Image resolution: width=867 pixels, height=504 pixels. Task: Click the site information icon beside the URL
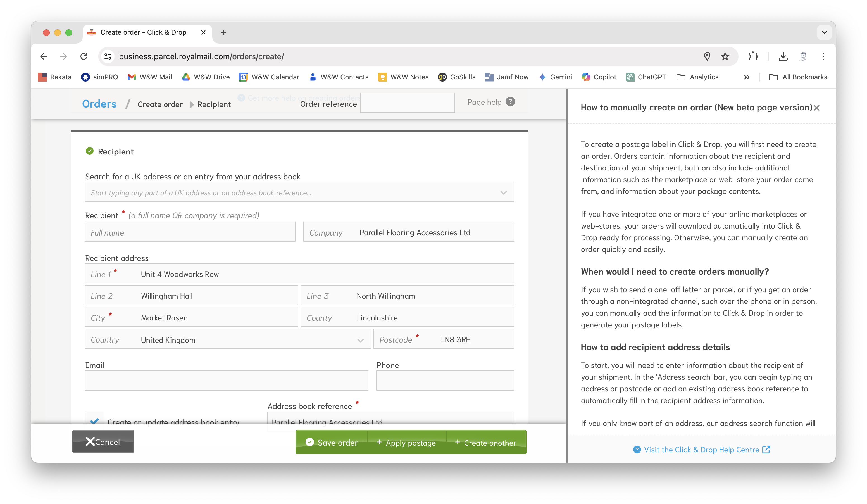(x=108, y=56)
